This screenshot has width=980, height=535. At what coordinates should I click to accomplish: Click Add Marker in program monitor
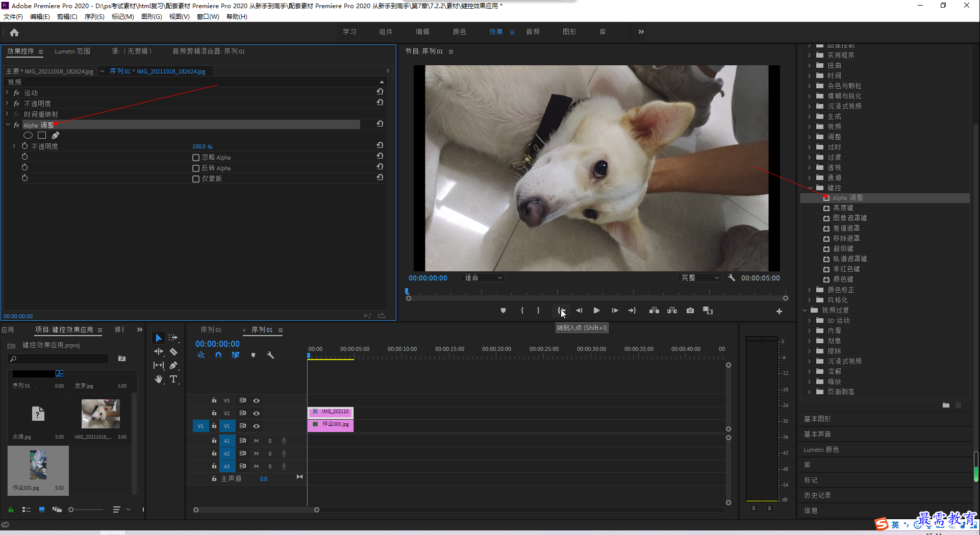click(503, 311)
